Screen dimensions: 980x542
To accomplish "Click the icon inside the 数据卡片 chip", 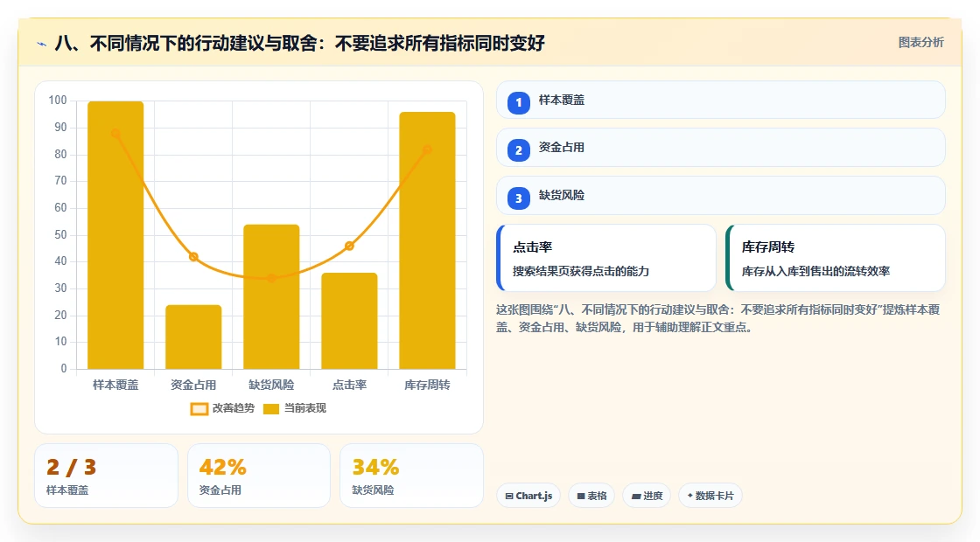I will 690,496.
